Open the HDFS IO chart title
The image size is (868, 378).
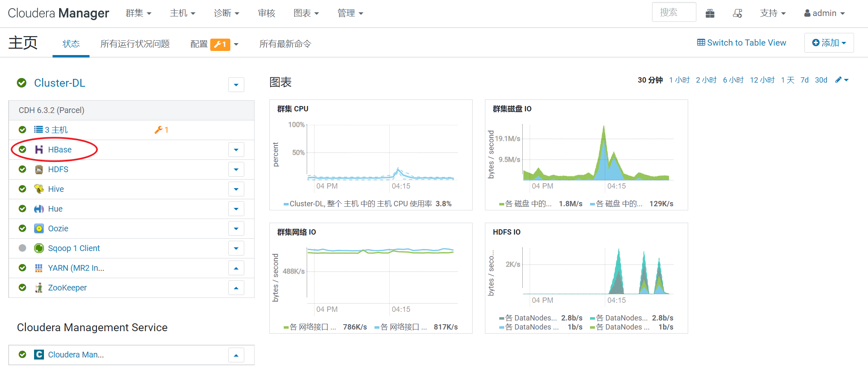click(507, 232)
